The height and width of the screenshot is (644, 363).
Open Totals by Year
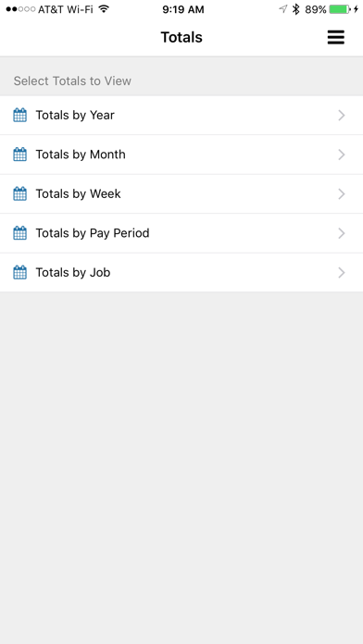[x=181, y=115]
